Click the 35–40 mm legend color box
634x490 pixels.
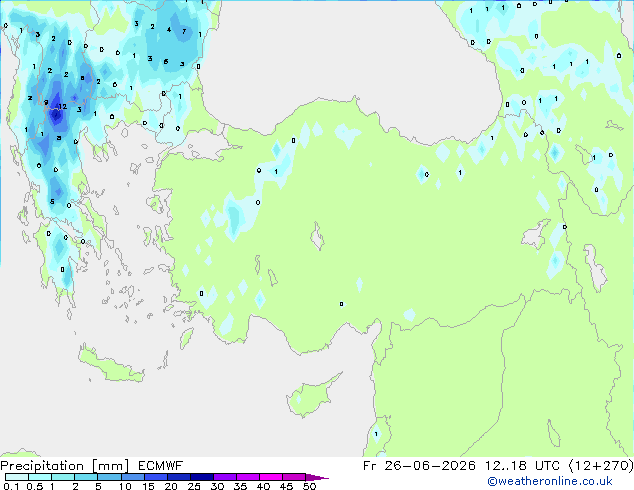(x=248, y=477)
